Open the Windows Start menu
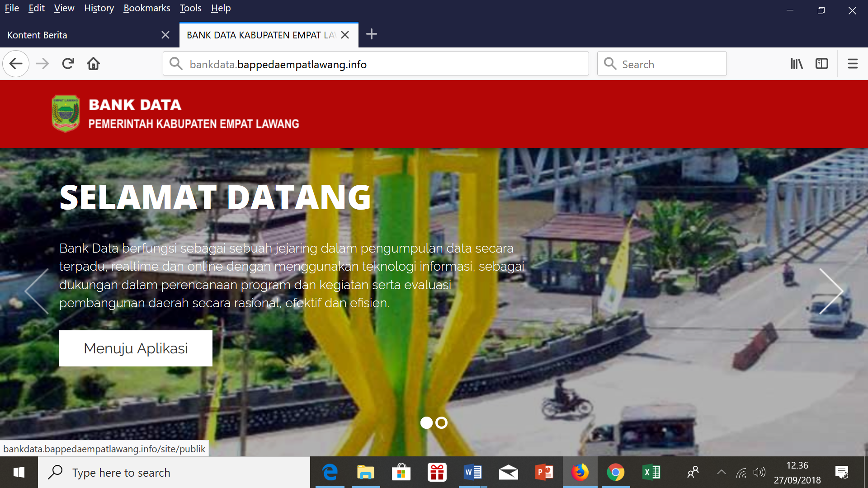This screenshot has height=488, width=868. pos(19,473)
